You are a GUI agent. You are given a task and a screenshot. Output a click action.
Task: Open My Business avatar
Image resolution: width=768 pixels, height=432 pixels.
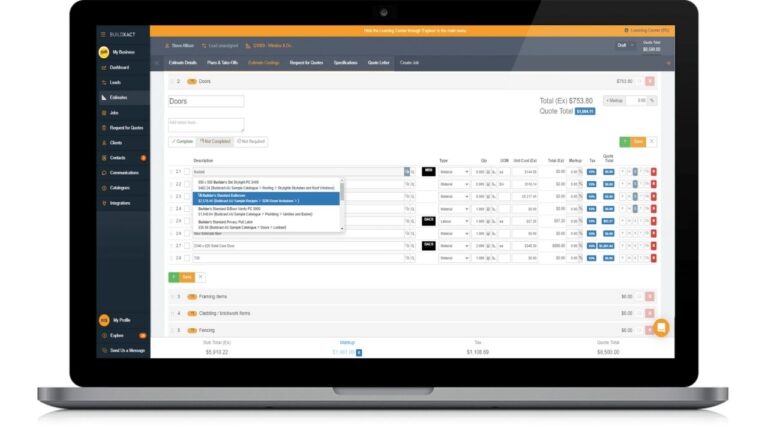pos(104,52)
